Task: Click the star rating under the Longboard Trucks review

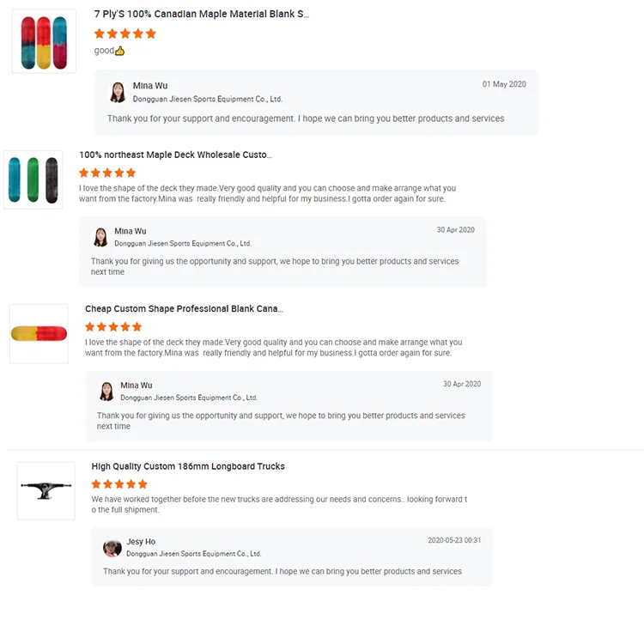Action: pos(119,484)
